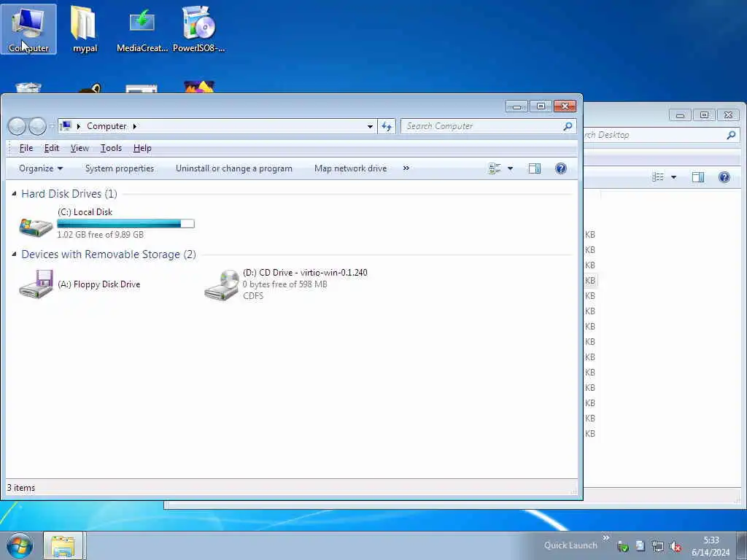Open Help icon in Computer window toolbar
This screenshot has height=560, width=747.
(x=561, y=168)
